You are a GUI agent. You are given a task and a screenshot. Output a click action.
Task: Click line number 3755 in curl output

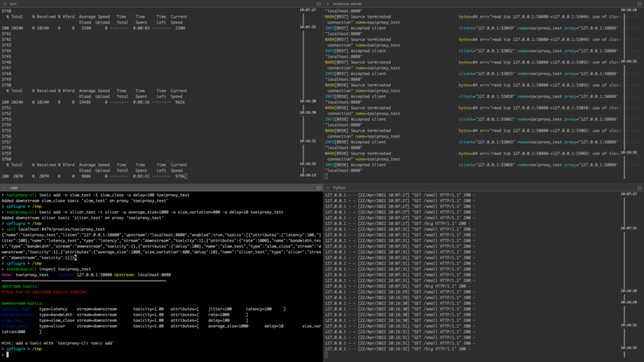click(6, 131)
